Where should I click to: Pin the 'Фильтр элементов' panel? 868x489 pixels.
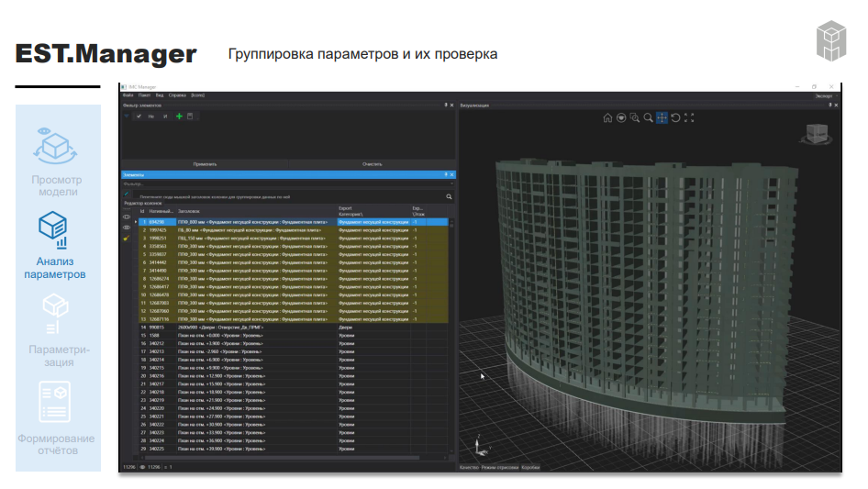pyautogui.click(x=446, y=106)
